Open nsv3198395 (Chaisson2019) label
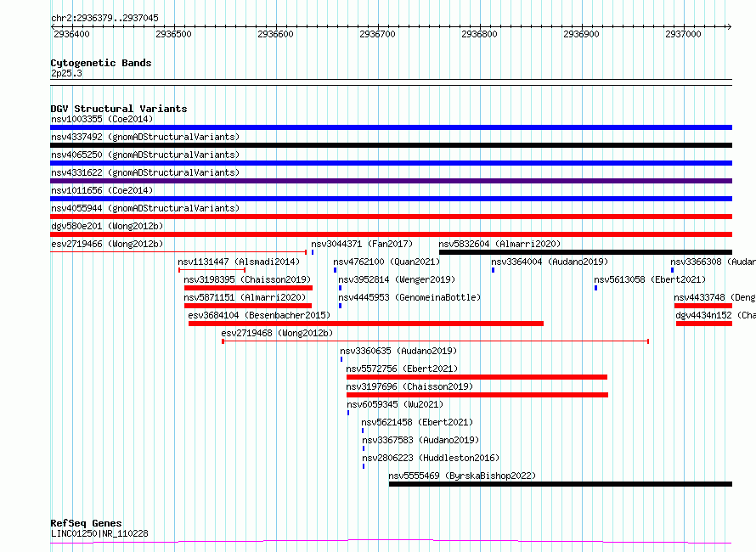This screenshot has width=756, height=552. click(247, 279)
